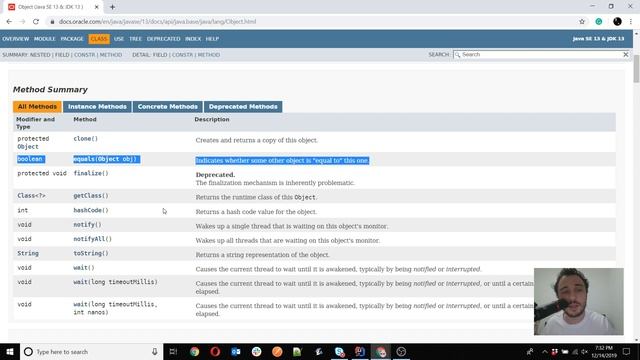Jump to CONSTR in the summary links
The width and height of the screenshot is (640, 360).
[84, 55]
